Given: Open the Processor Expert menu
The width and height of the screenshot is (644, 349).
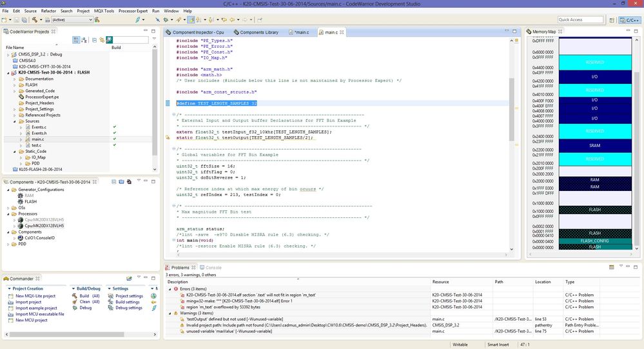Looking at the screenshot, I should [x=133, y=11].
